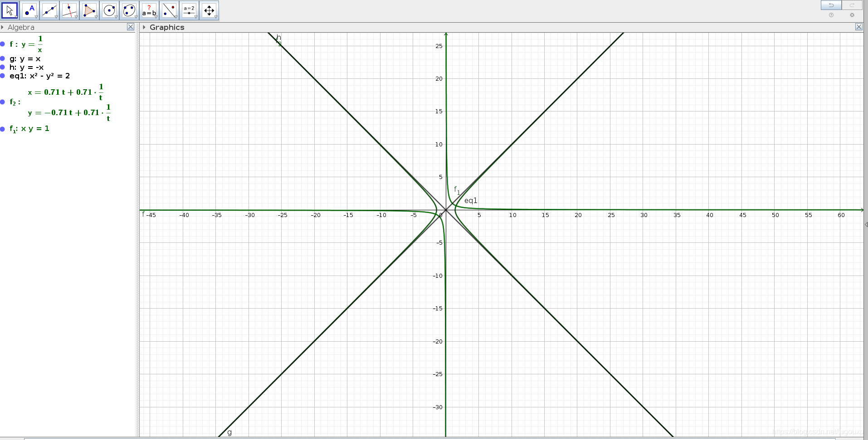Select the Perpendicular Line tool

69,10
